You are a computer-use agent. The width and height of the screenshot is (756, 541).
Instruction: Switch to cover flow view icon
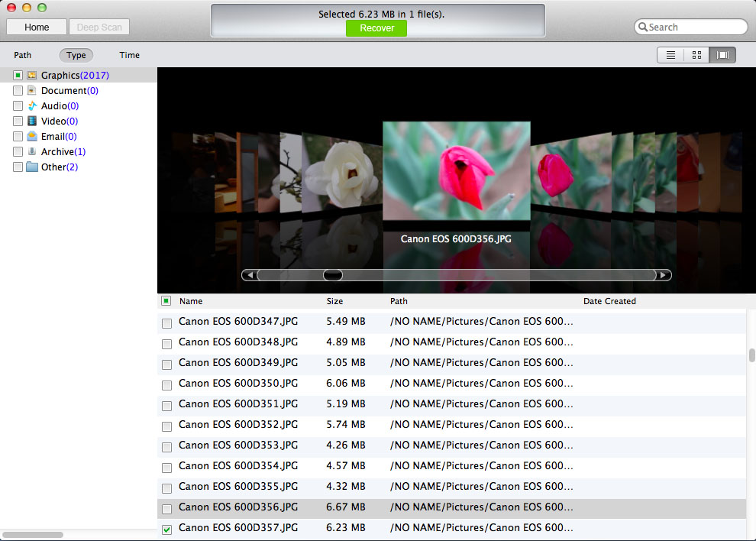[x=722, y=55]
